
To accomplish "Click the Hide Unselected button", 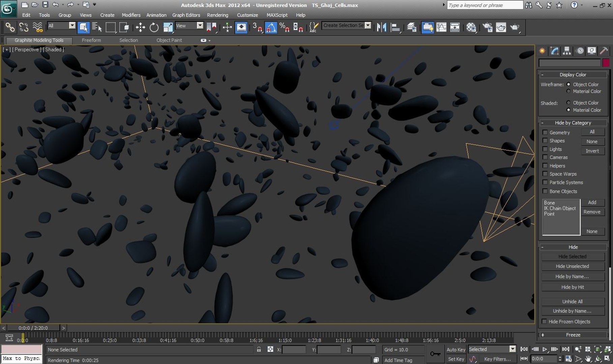I will click(573, 266).
